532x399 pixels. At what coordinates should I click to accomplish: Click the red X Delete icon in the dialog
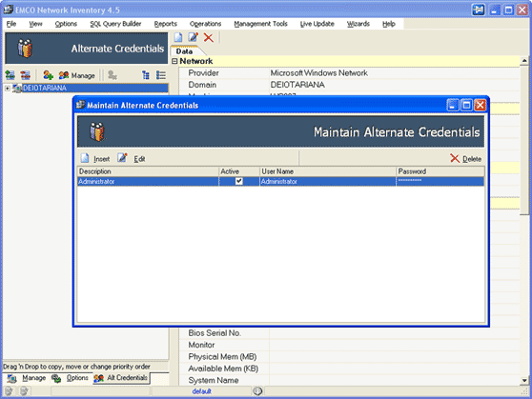tap(455, 158)
